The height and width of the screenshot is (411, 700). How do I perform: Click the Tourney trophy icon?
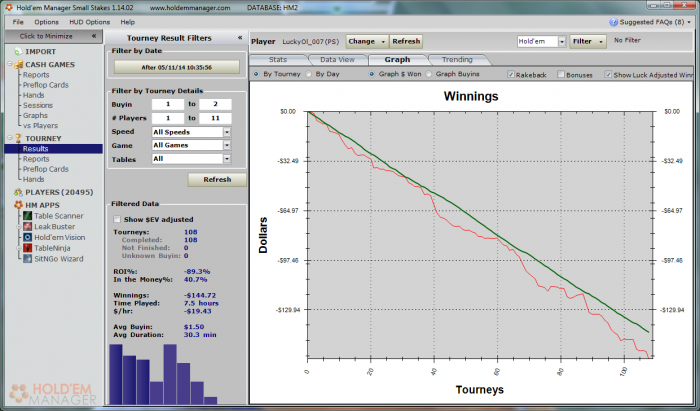pos(18,138)
